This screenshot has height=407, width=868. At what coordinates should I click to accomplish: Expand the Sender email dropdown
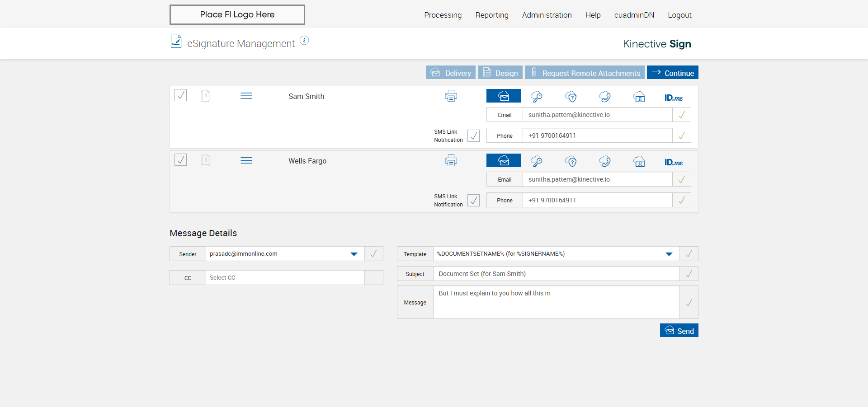click(354, 254)
